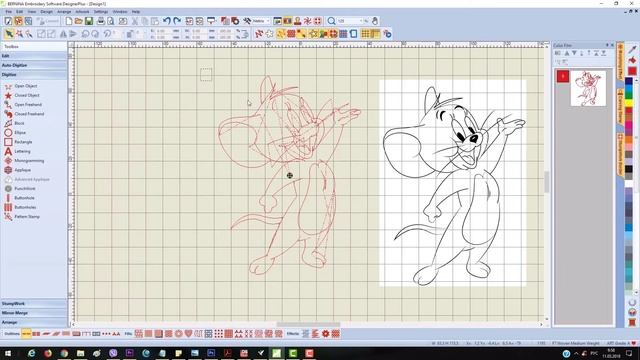Screen dimensions: 640x360
Task: Pick the dark blue palette color
Action: (629, 81)
